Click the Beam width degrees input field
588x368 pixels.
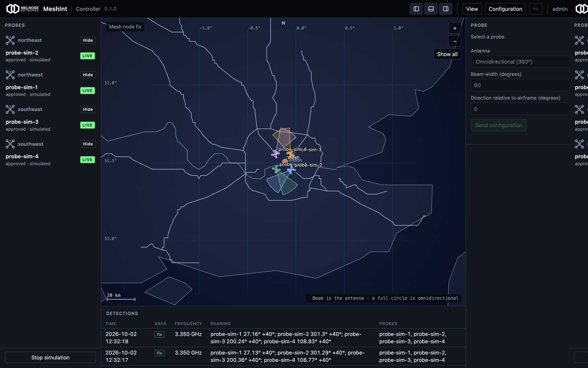(x=520, y=85)
